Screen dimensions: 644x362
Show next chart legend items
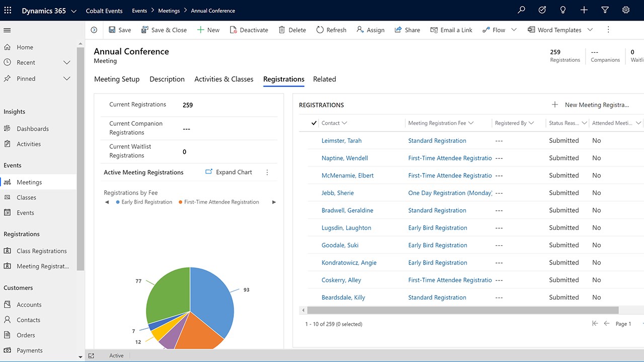click(x=274, y=202)
